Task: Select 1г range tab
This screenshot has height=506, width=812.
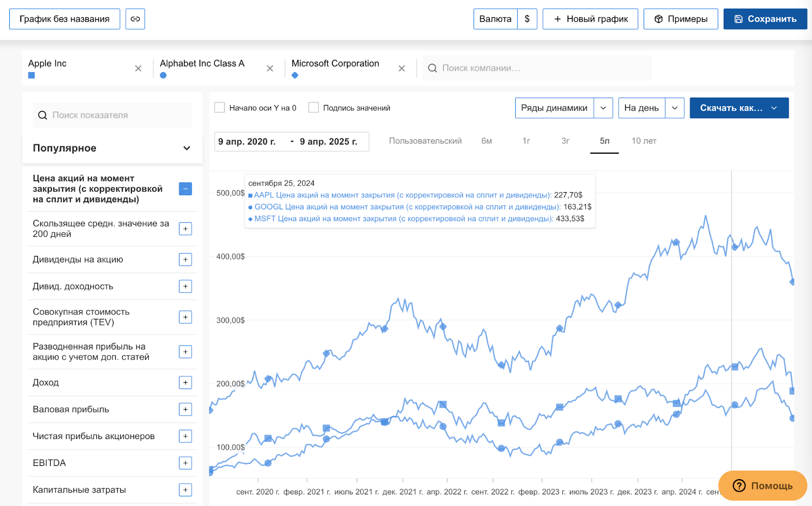Action: pos(526,141)
